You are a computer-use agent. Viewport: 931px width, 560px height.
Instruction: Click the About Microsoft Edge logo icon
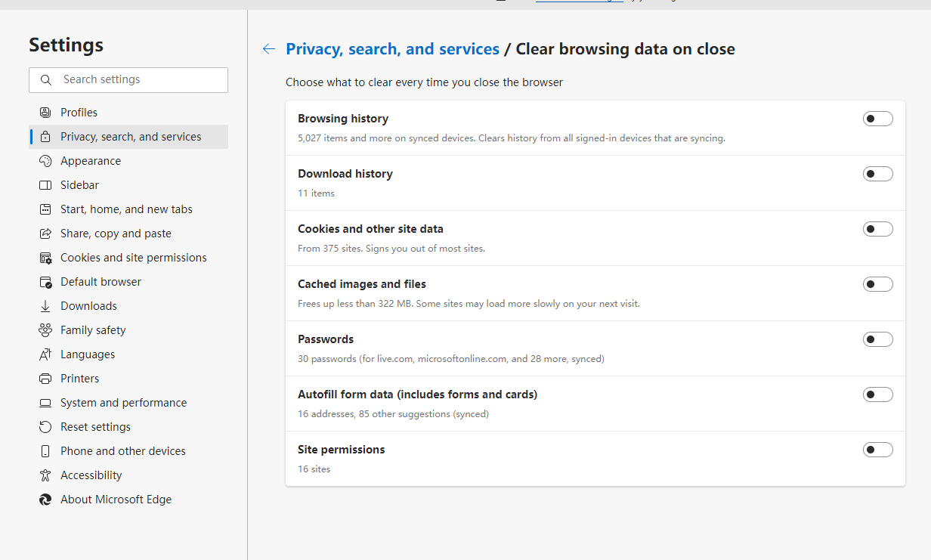tap(45, 500)
